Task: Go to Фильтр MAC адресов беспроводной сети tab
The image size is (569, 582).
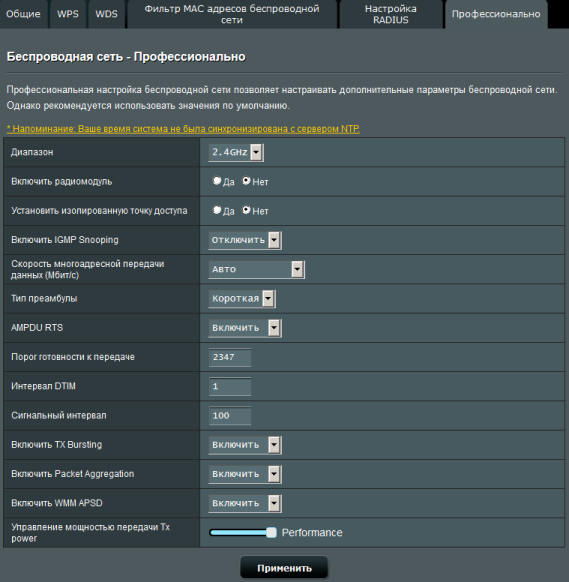Action: (x=232, y=14)
